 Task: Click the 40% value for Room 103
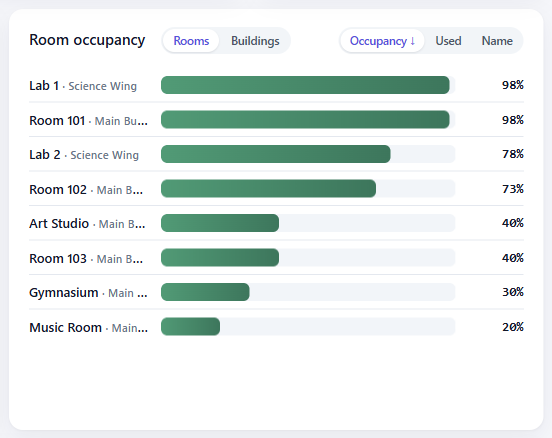point(513,258)
